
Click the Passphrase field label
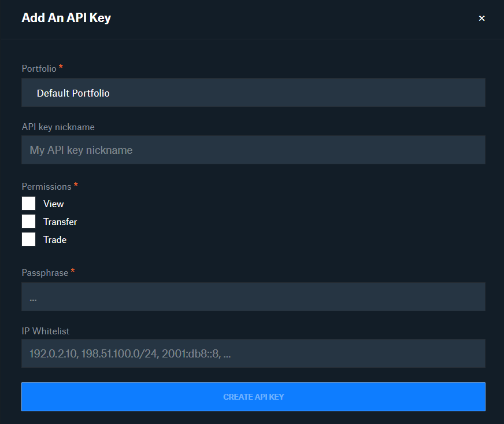pos(45,273)
